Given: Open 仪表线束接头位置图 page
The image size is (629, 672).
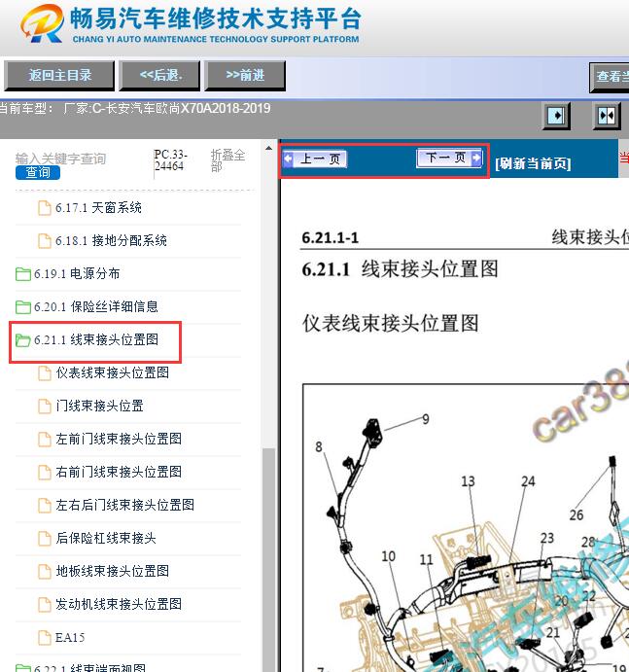Looking at the screenshot, I should point(112,372).
